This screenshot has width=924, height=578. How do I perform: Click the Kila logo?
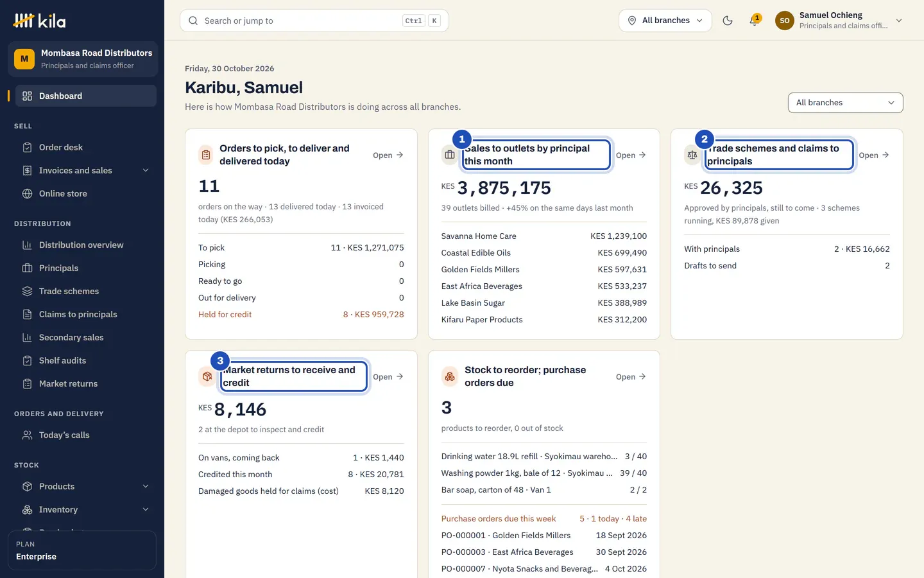point(39,21)
